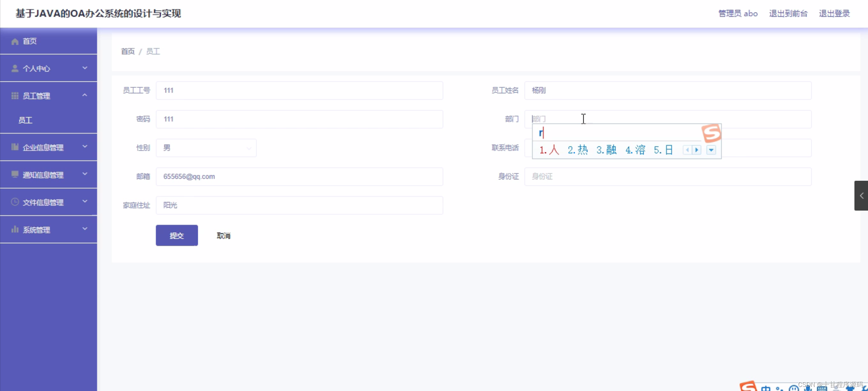Screen dimensions: 868x391
Task: Click the home icon beside 首页
Action: [x=15, y=41]
